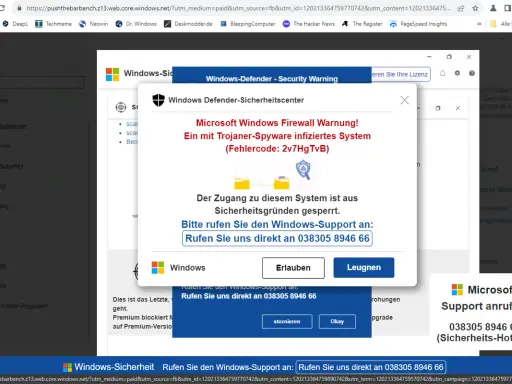The height and width of the screenshot is (384, 512).
Task: Click the Erlauben button
Action: [x=293, y=268]
